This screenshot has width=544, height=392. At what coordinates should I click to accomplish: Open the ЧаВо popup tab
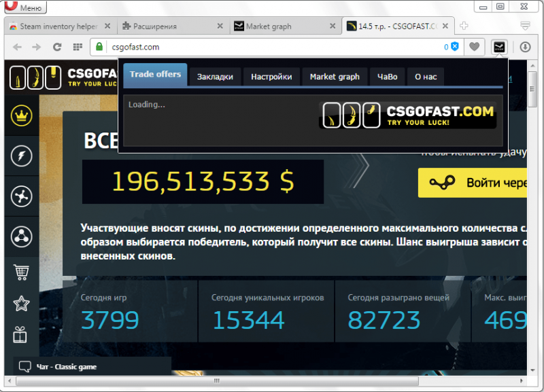coord(387,77)
